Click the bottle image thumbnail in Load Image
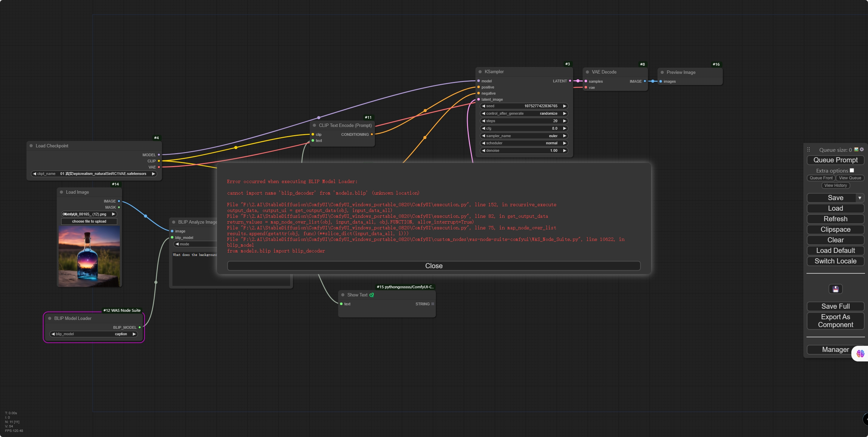The width and height of the screenshot is (868, 437). 89,255
